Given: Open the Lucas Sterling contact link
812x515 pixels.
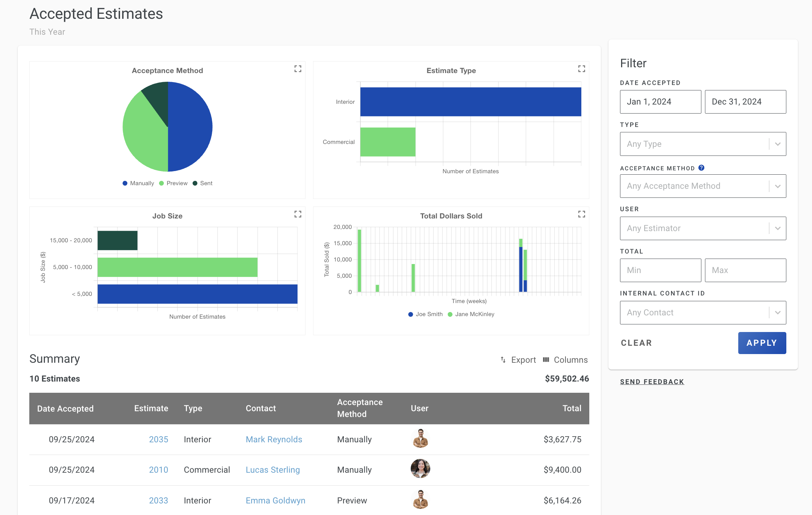Looking at the screenshot, I should [x=273, y=470].
